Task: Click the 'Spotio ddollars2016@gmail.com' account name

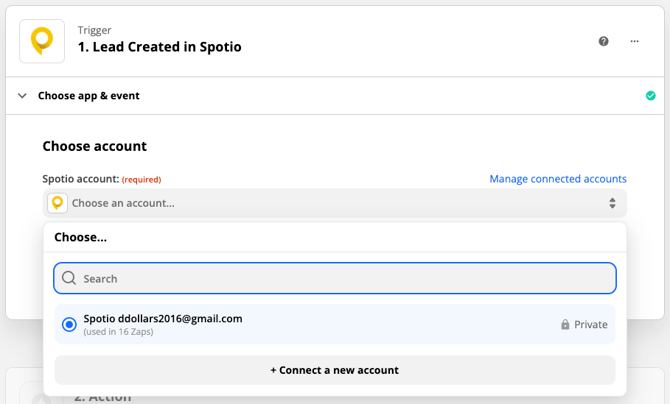Action: [x=163, y=318]
